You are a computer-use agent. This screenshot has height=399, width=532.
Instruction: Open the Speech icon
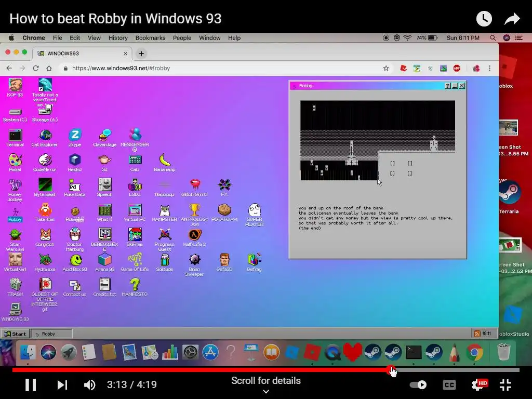tap(104, 188)
